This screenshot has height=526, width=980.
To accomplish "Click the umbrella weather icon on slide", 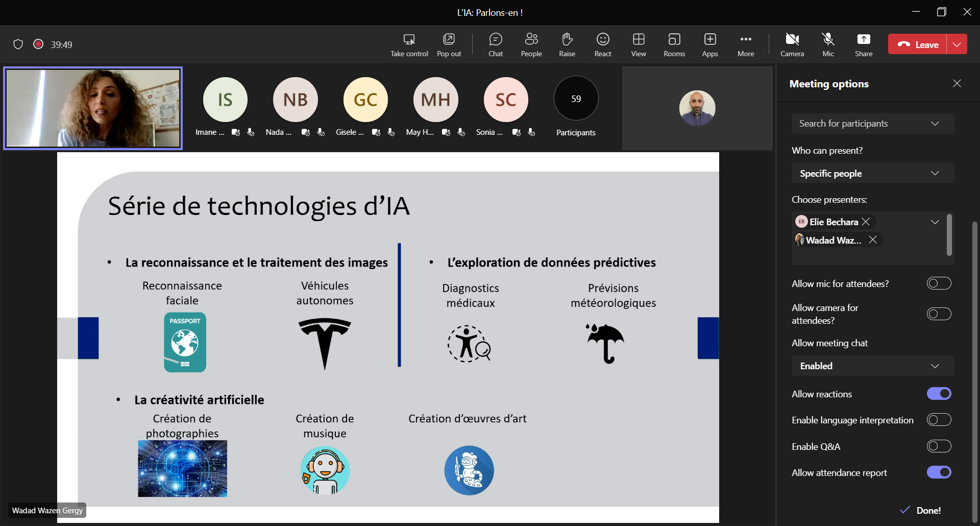I will coord(605,344).
